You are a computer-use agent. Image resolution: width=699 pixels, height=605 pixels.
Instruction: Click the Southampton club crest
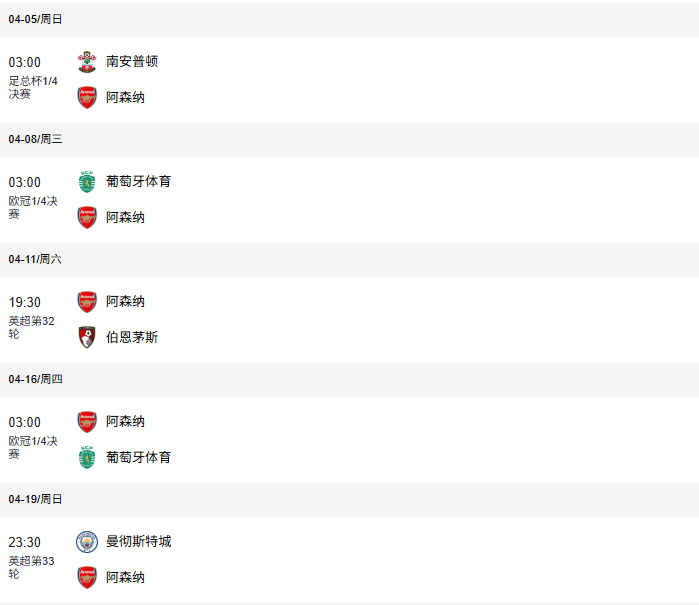pos(87,61)
